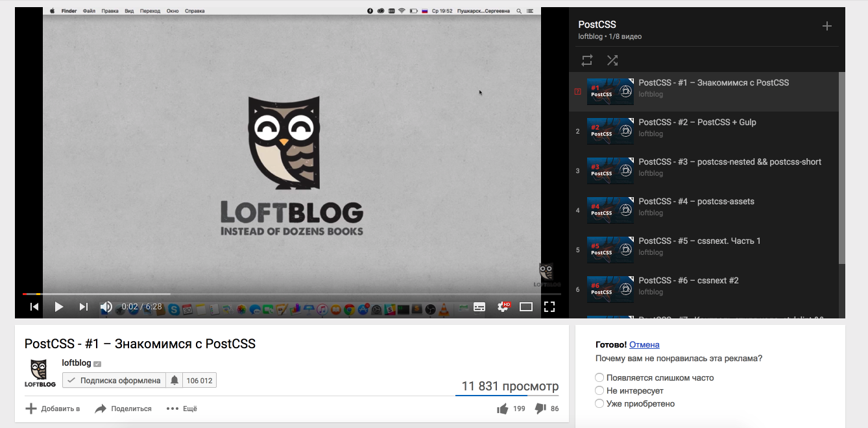Click the 0:02 / 6:28 time display
Viewport: 868px width, 428px height.
[x=141, y=307]
